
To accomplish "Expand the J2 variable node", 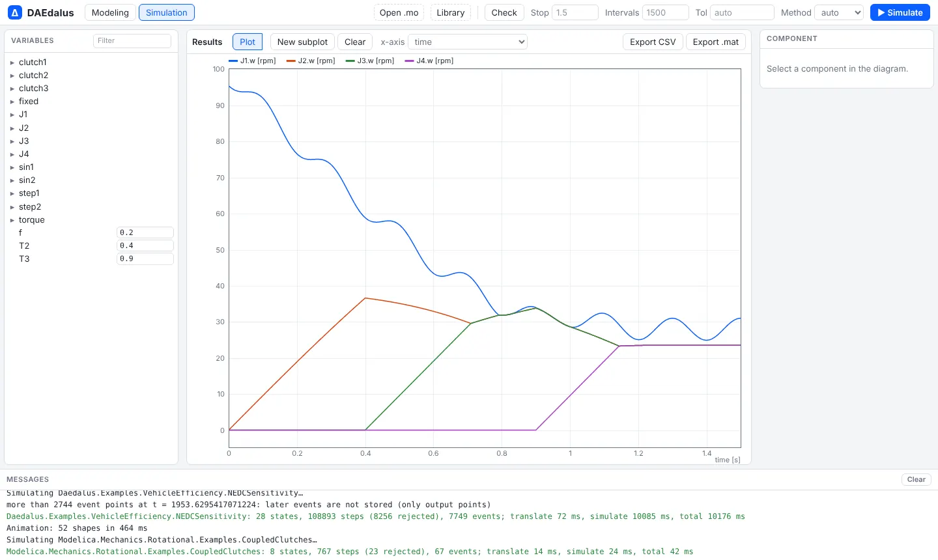I will tap(12, 128).
